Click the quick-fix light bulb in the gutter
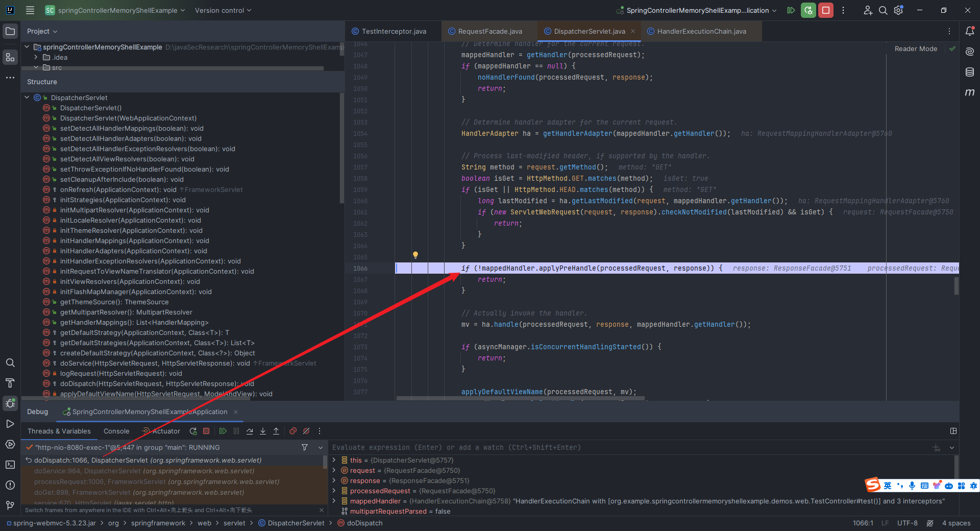980x531 pixels. coord(415,255)
